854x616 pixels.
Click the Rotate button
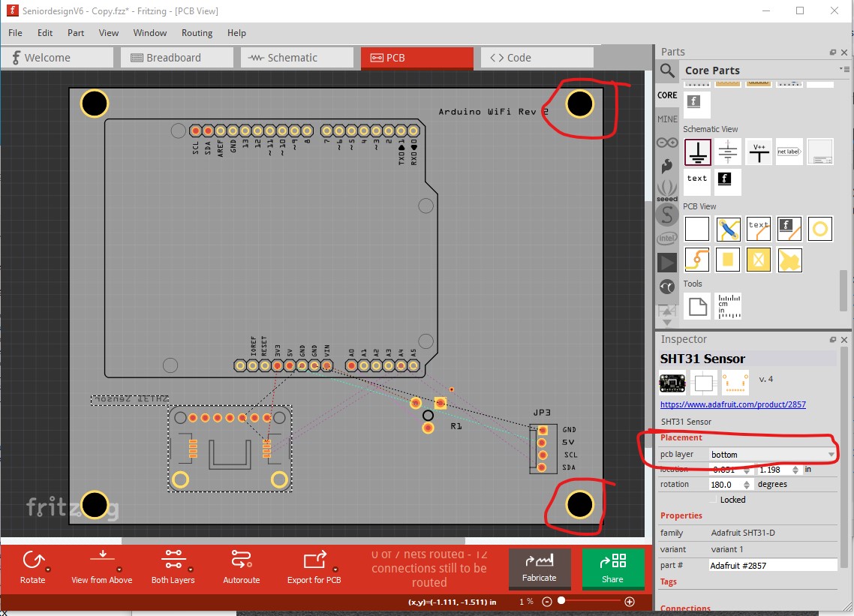coord(33,567)
